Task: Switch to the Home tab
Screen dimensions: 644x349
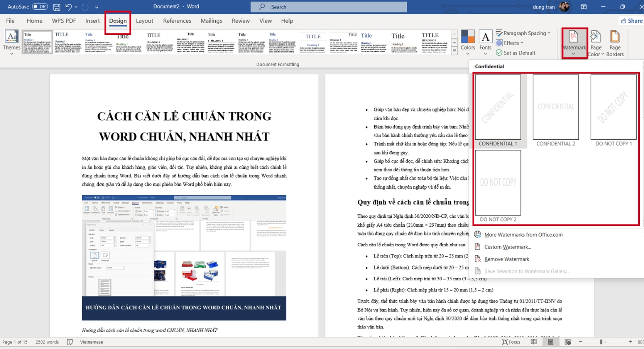Action: 34,21
